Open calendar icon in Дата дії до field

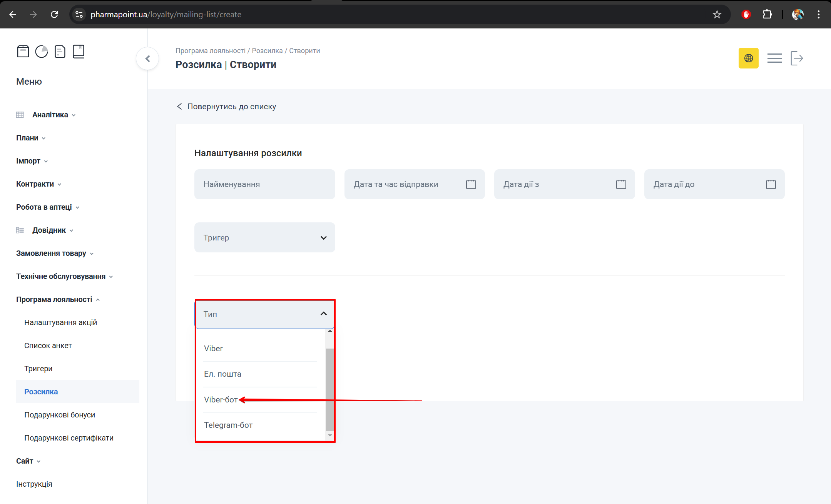click(x=771, y=184)
